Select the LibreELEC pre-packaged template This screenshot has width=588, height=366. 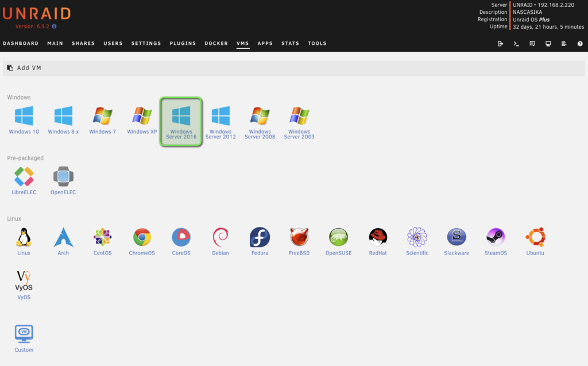(24, 175)
